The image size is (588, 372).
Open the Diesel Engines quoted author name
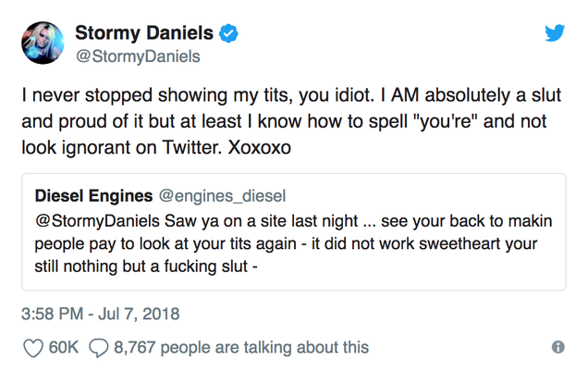point(93,196)
